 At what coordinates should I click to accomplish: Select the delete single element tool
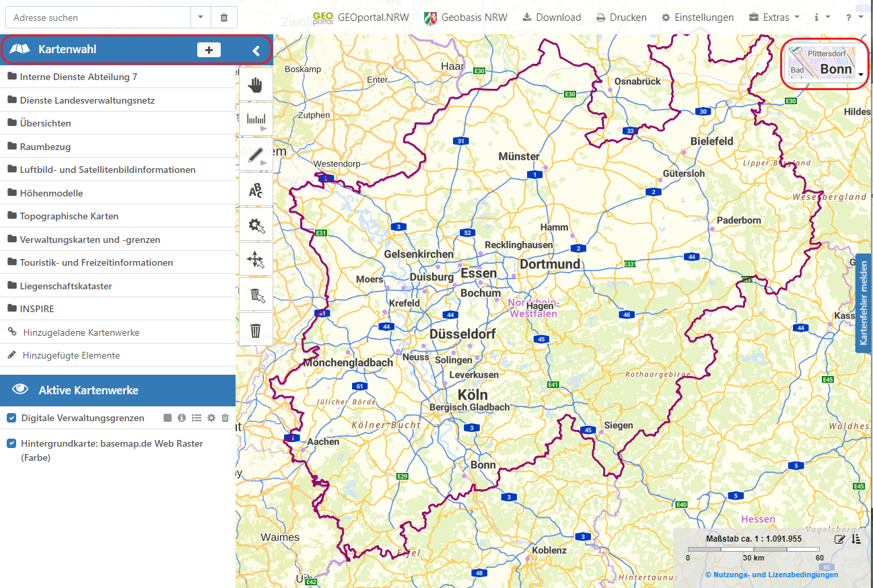coord(256,295)
